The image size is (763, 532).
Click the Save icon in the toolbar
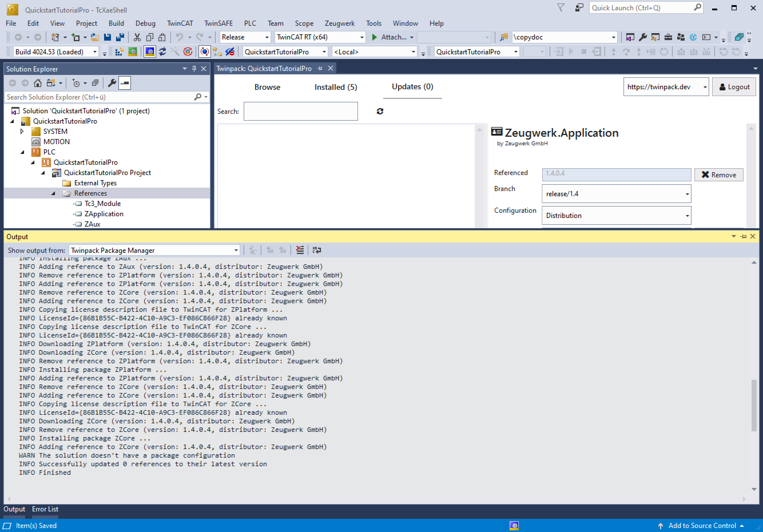click(107, 37)
